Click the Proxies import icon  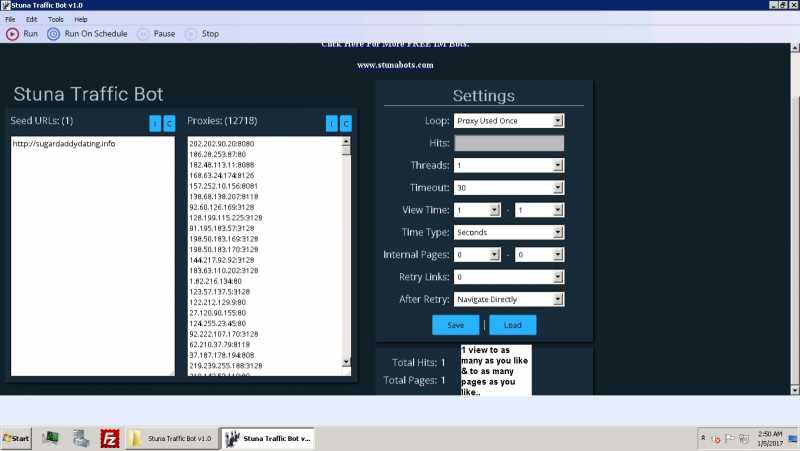332,123
